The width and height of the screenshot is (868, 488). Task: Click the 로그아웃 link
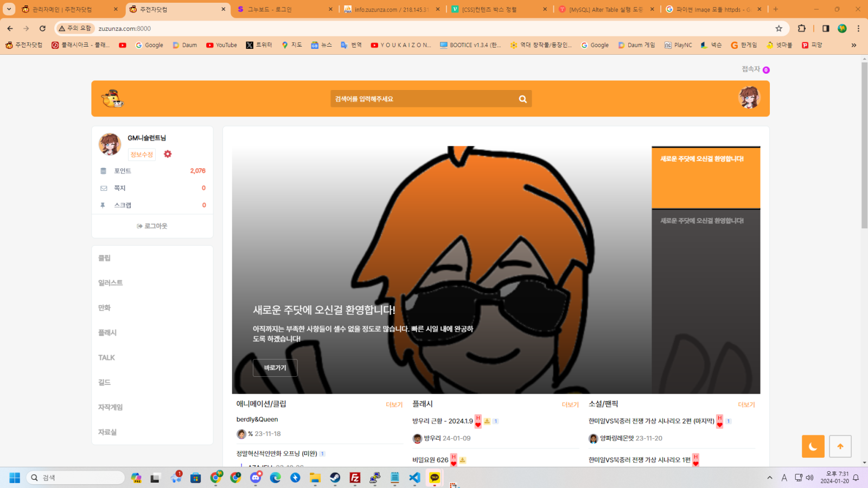pyautogui.click(x=152, y=226)
